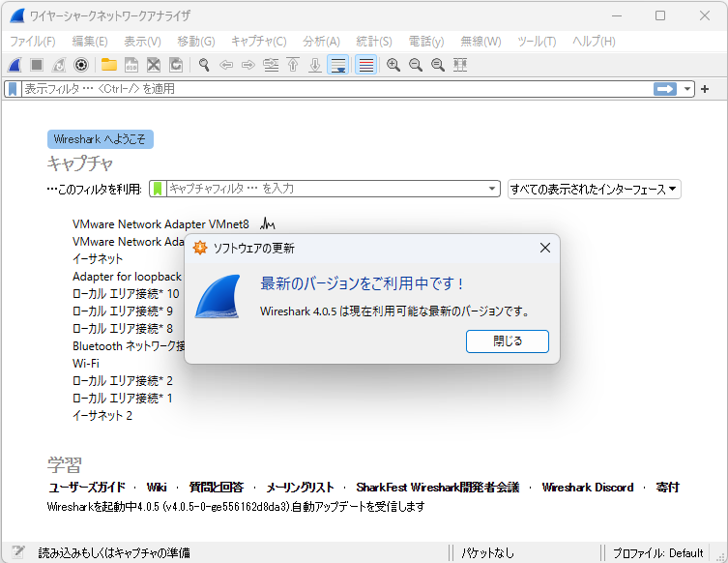Select ローカル エリア接続* 8 interface
This screenshot has height=563, width=728.
123,329
